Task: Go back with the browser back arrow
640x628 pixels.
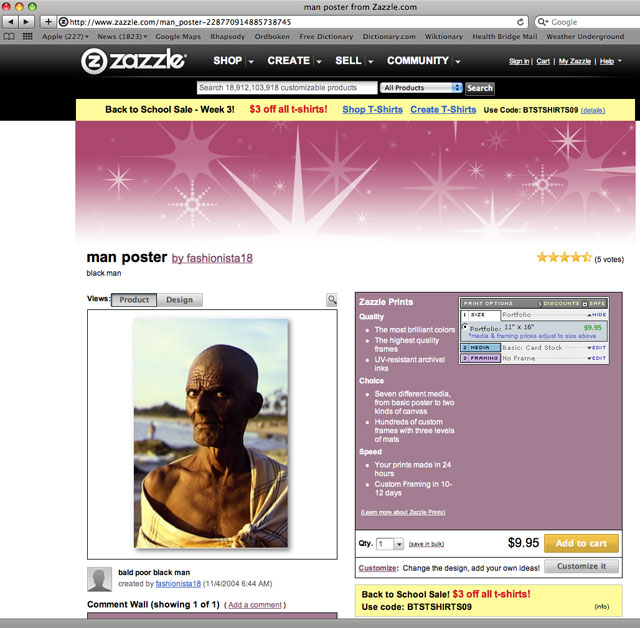Action: click(x=10, y=22)
